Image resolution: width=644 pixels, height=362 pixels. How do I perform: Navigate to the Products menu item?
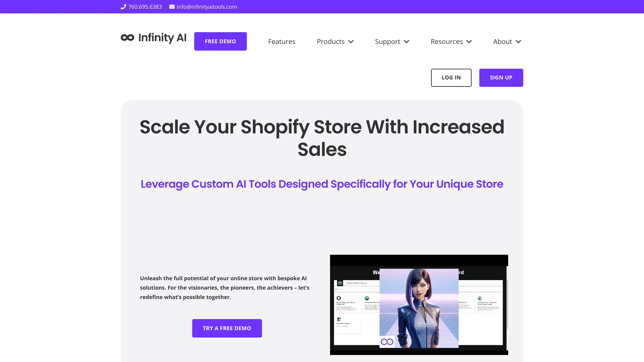click(335, 41)
